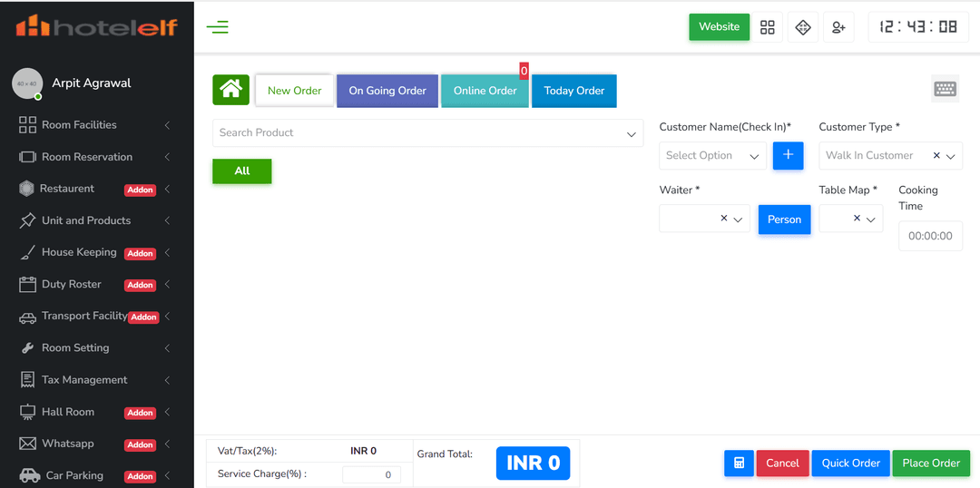980x488 pixels.
Task: Click the Quick Order button
Action: pyautogui.click(x=850, y=463)
